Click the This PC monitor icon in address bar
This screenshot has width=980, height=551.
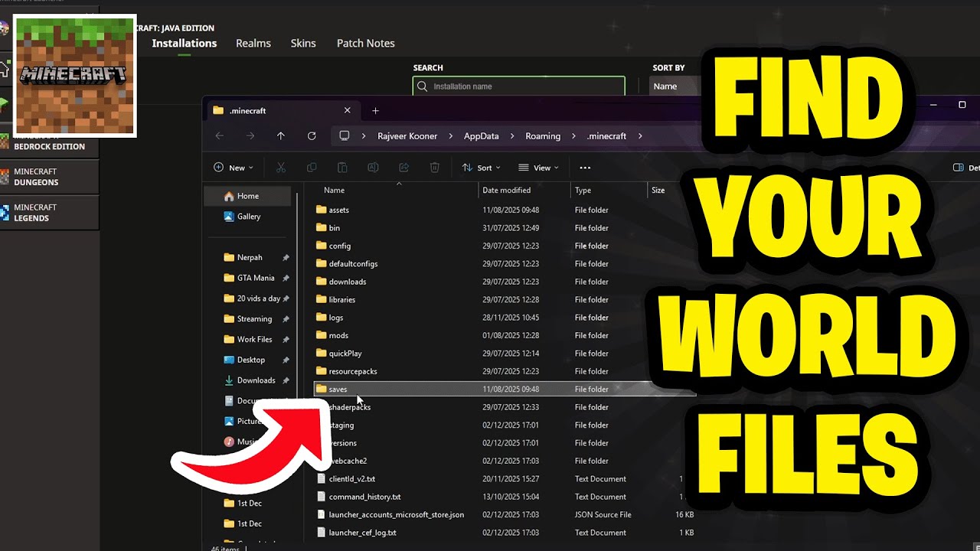[x=345, y=135]
